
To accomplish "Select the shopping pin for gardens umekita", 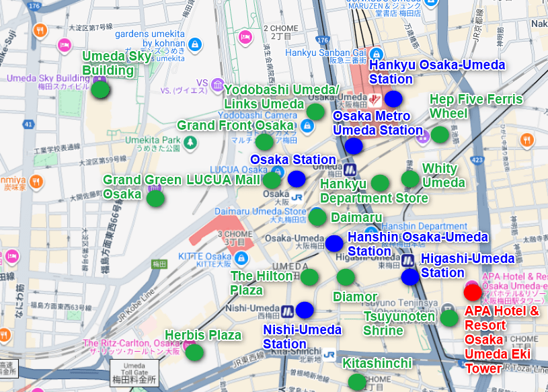I will 195,45.
